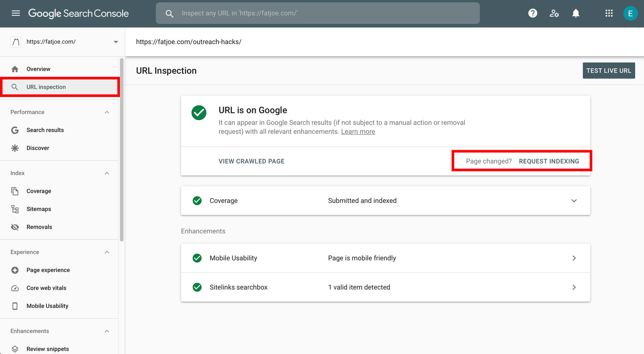The width and height of the screenshot is (644, 354).
Task: Open the property selector dropdown arrow
Action: coord(115,42)
